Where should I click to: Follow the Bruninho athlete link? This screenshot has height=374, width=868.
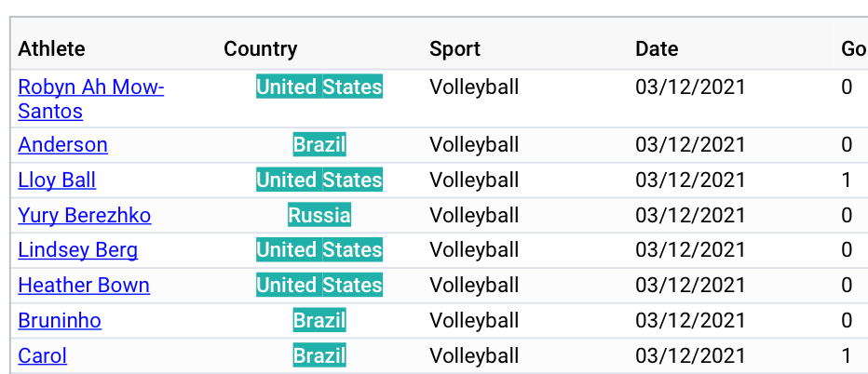(x=60, y=321)
